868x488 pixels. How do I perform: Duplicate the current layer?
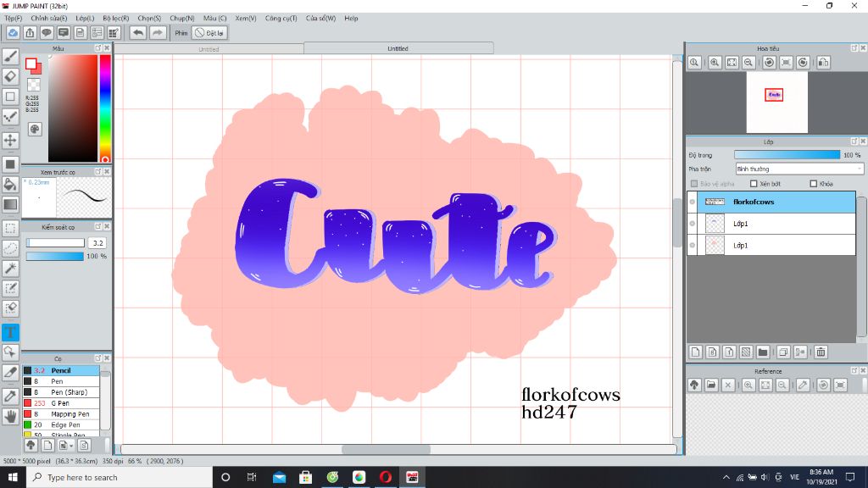[783, 352]
